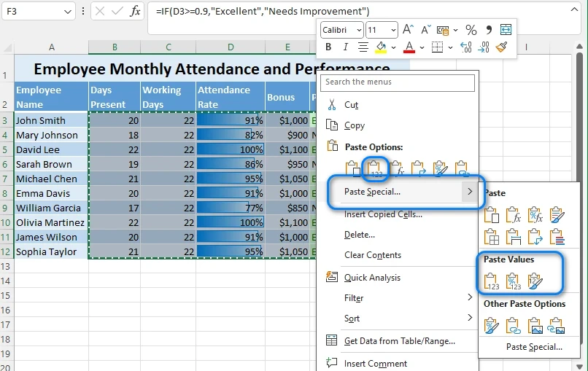Choose Insert Copied Cells from context menu
The image size is (588, 371).
(x=383, y=214)
